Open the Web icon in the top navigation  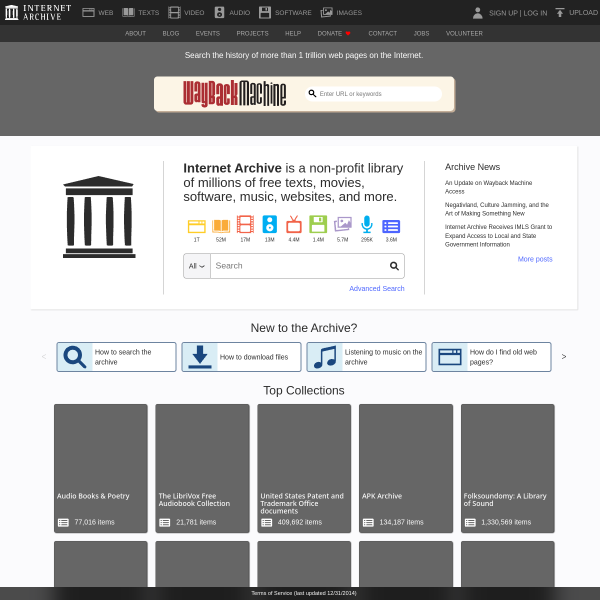[x=88, y=13]
